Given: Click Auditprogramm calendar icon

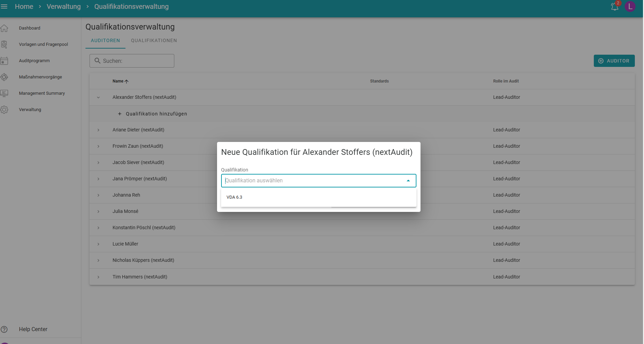Looking at the screenshot, I should tap(4, 61).
